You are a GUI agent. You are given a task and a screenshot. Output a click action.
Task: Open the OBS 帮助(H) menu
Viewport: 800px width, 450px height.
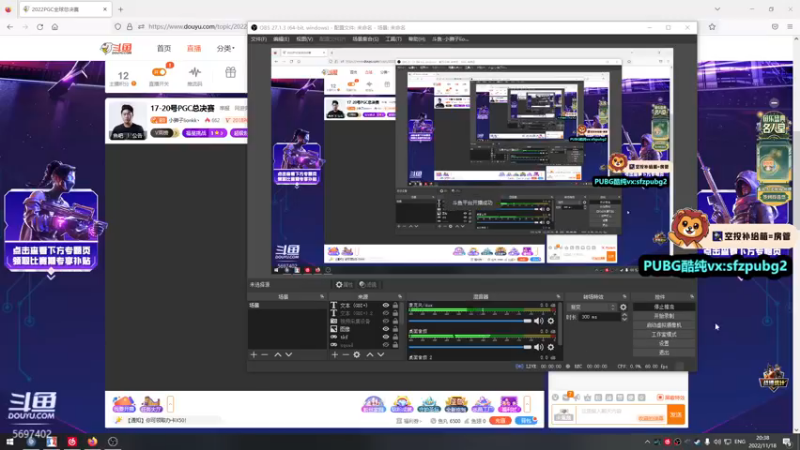click(x=416, y=39)
